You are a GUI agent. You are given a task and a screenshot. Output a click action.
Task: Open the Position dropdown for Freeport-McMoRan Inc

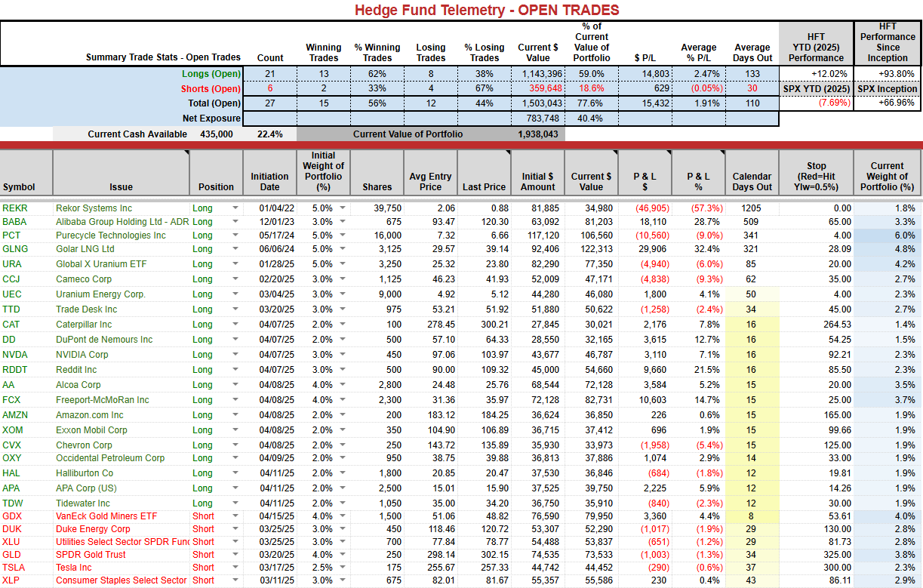tap(235, 400)
